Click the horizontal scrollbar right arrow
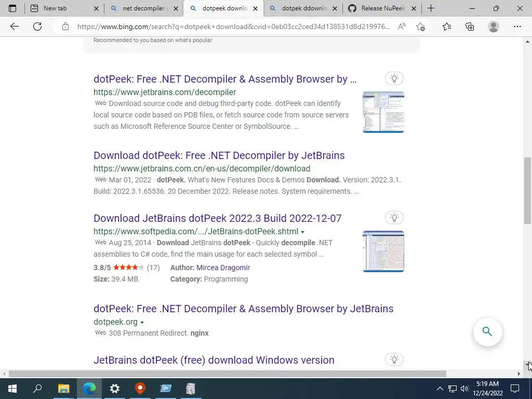Screen dimensions: 532x399 [x=519, y=374]
